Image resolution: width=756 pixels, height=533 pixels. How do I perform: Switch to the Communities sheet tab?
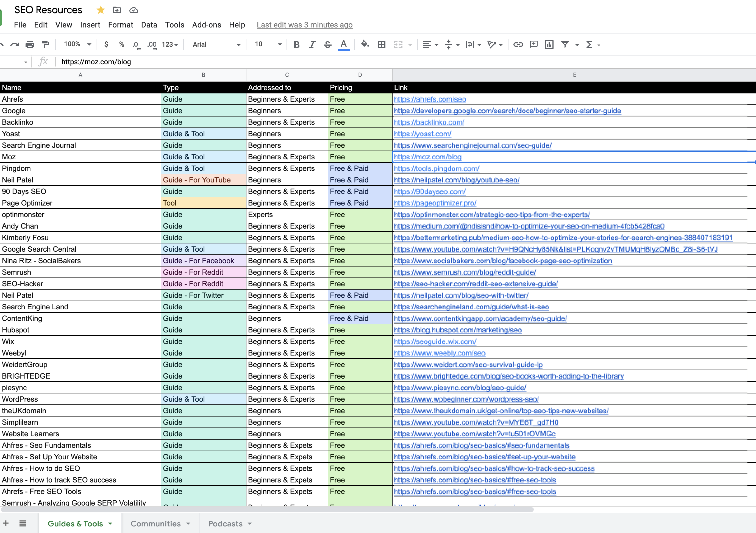156,523
